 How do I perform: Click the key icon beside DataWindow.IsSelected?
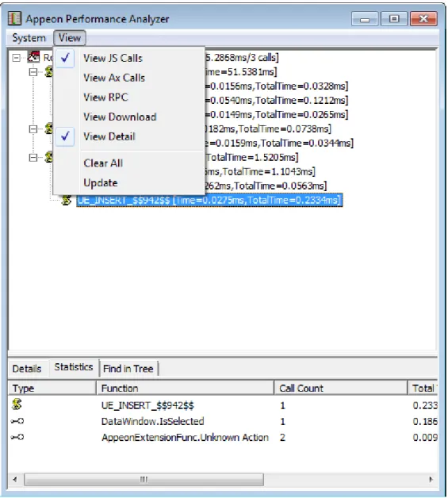pyautogui.click(x=17, y=421)
